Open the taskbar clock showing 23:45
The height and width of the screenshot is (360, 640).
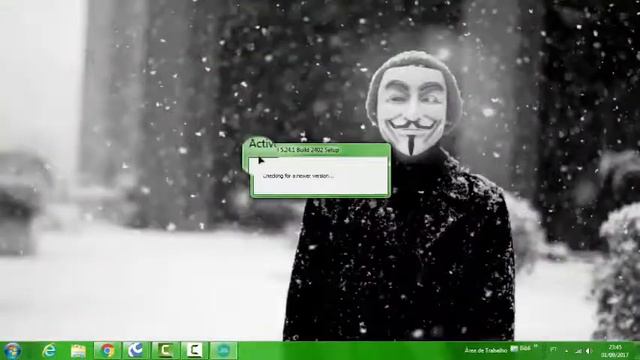tap(615, 351)
